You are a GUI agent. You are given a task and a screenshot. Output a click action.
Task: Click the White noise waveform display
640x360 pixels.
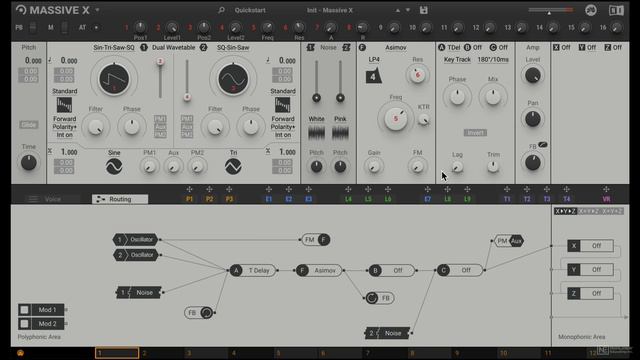316,132
